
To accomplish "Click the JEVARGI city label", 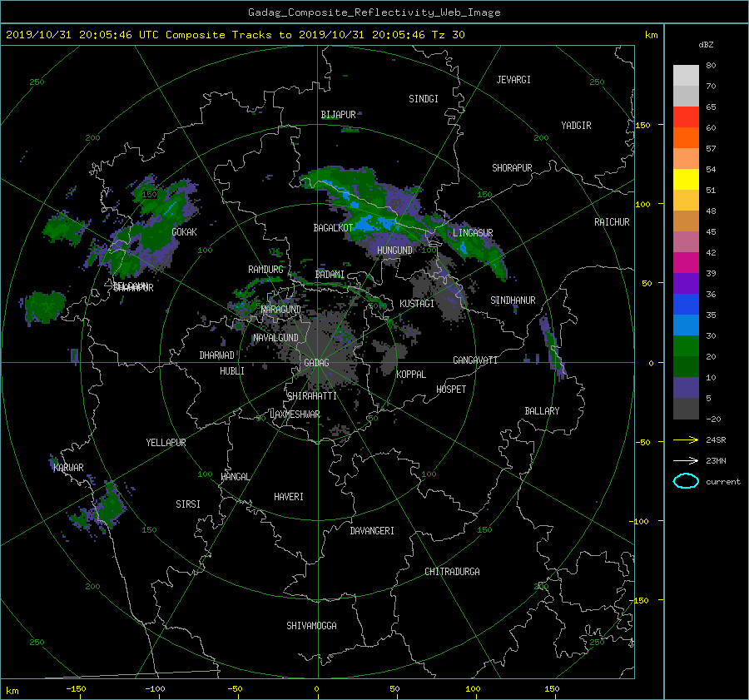I will pyautogui.click(x=513, y=80).
